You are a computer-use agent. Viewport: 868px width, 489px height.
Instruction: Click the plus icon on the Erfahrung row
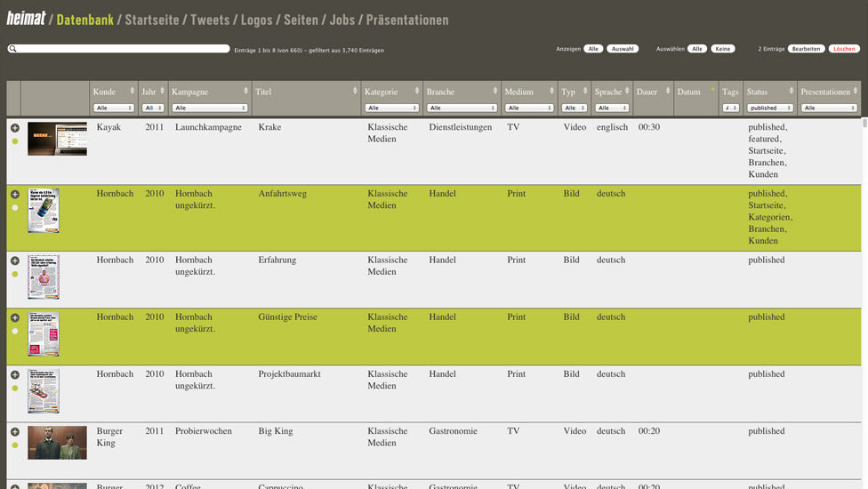click(x=15, y=261)
